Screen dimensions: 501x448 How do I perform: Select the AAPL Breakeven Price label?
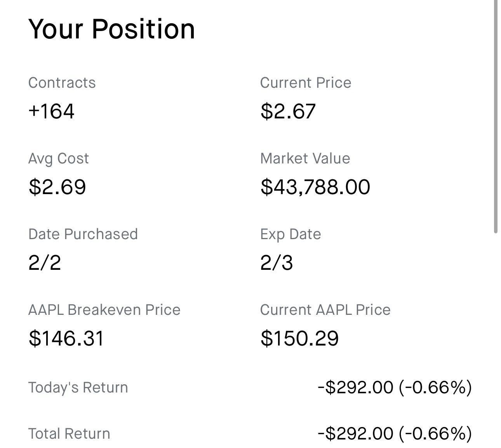(x=104, y=310)
